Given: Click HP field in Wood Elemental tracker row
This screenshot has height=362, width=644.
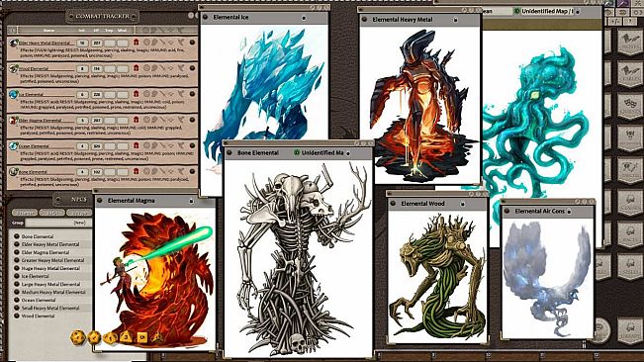Looking at the screenshot, I should pyautogui.click(x=97, y=68).
